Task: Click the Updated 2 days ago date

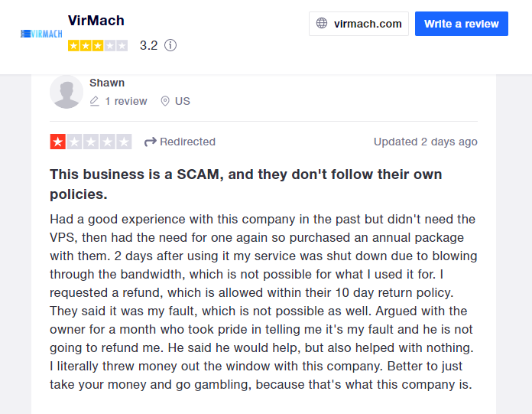Action: (x=426, y=142)
